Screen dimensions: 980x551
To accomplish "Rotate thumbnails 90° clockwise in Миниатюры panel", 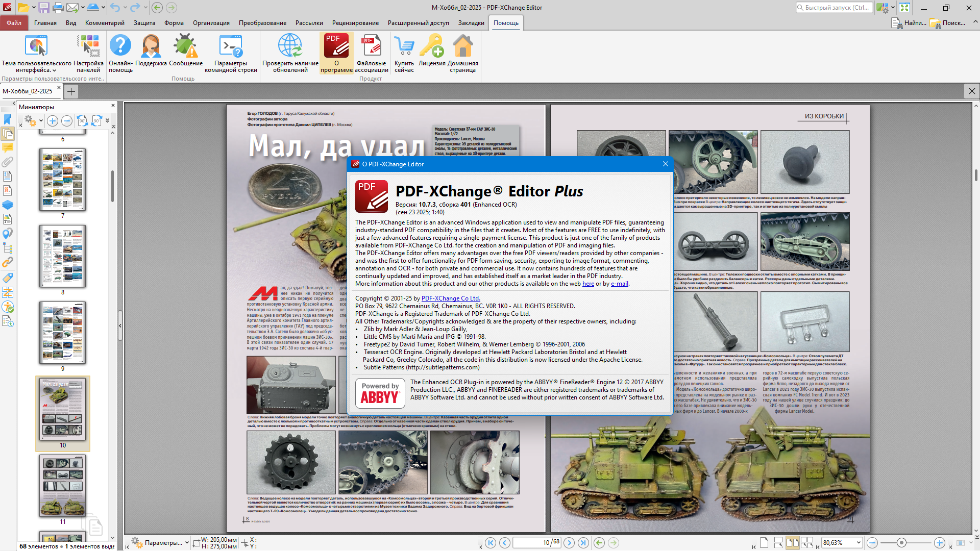I will 96,121.
